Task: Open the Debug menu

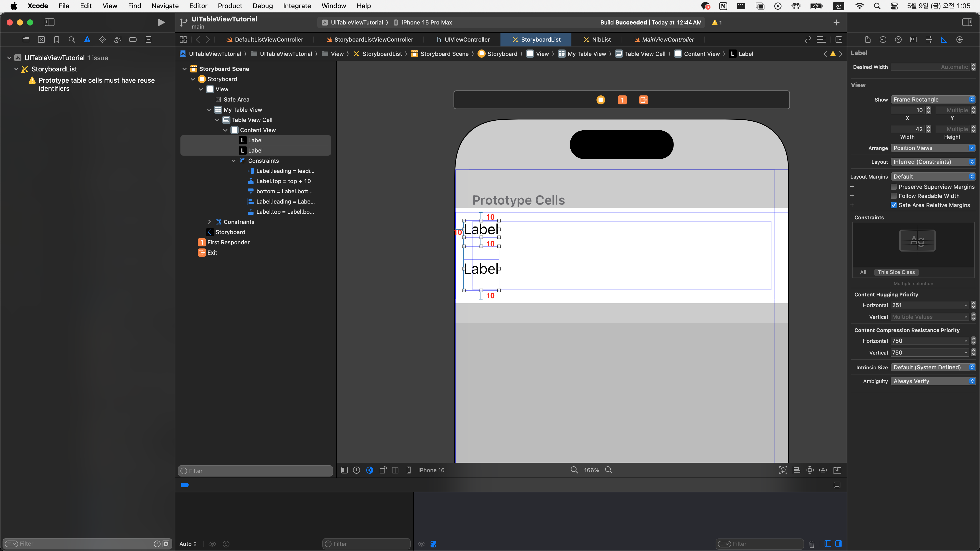Action: point(263,6)
